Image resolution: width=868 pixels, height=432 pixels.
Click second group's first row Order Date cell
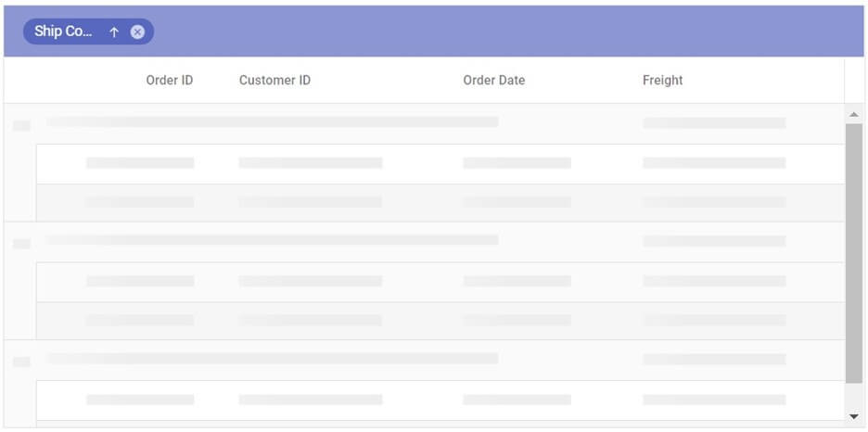coord(517,281)
